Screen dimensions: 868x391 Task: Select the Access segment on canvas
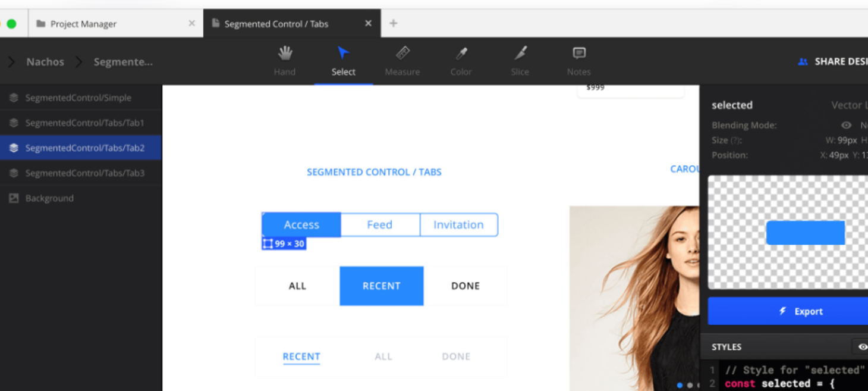(x=301, y=224)
